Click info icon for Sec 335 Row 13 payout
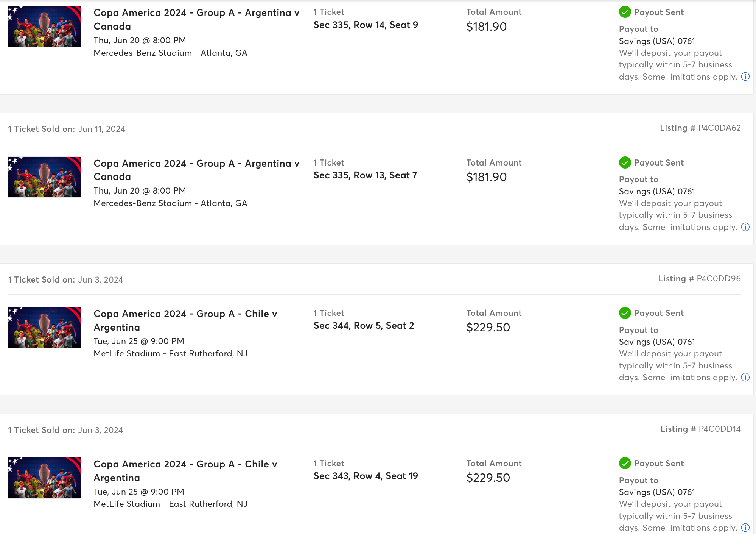The width and height of the screenshot is (756, 534). click(x=745, y=227)
